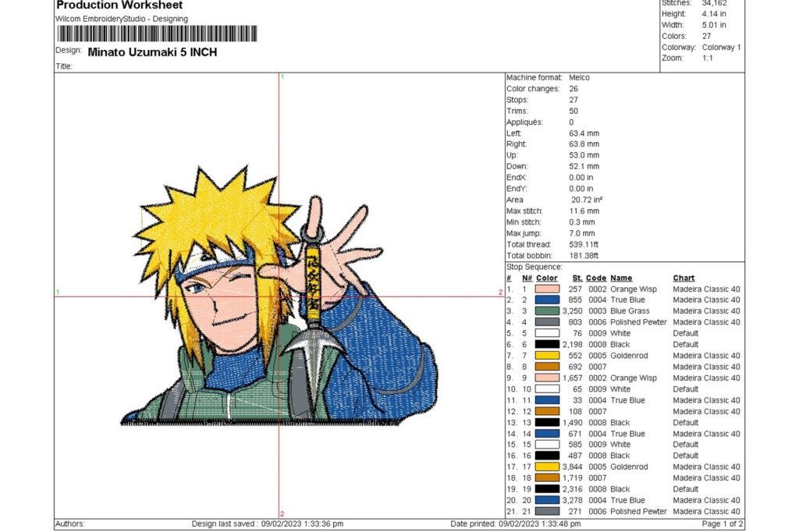Image resolution: width=799 pixels, height=532 pixels.
Task: Select the Machine format value 'Melco'
Action: 579,77
